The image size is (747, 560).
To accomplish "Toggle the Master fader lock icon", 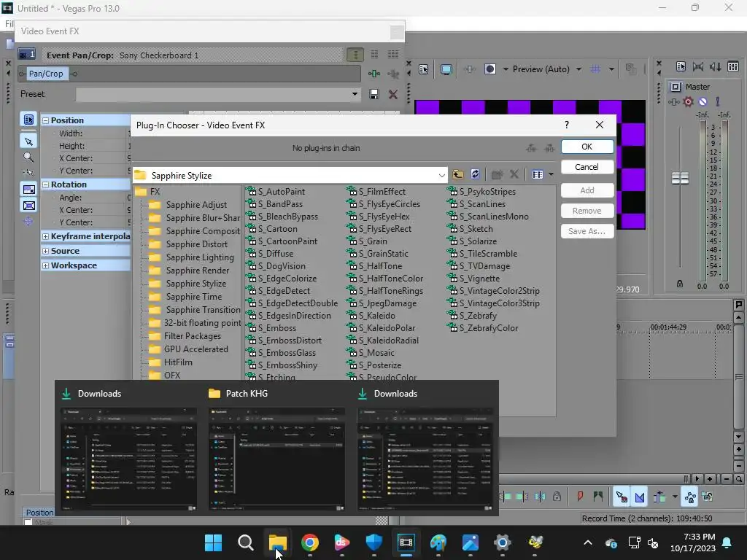I will (680, 284).
